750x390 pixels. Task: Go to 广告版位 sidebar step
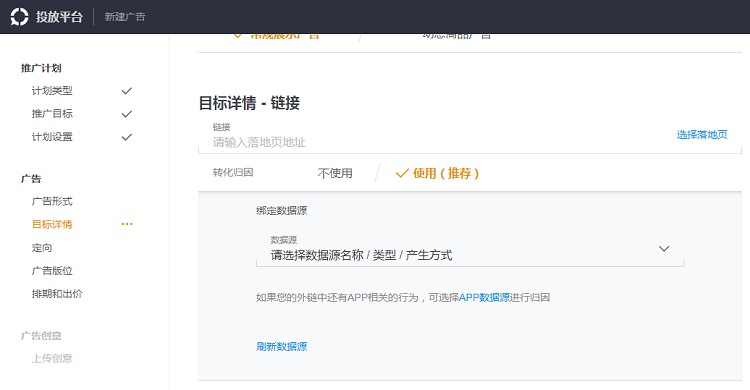tap(52, 270)
